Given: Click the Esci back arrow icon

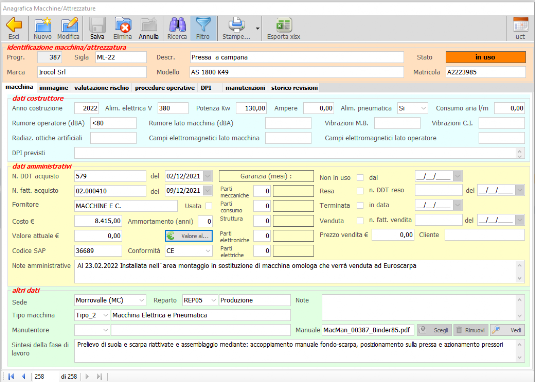Looking at the screenshot, I should (x=14, y=25).
